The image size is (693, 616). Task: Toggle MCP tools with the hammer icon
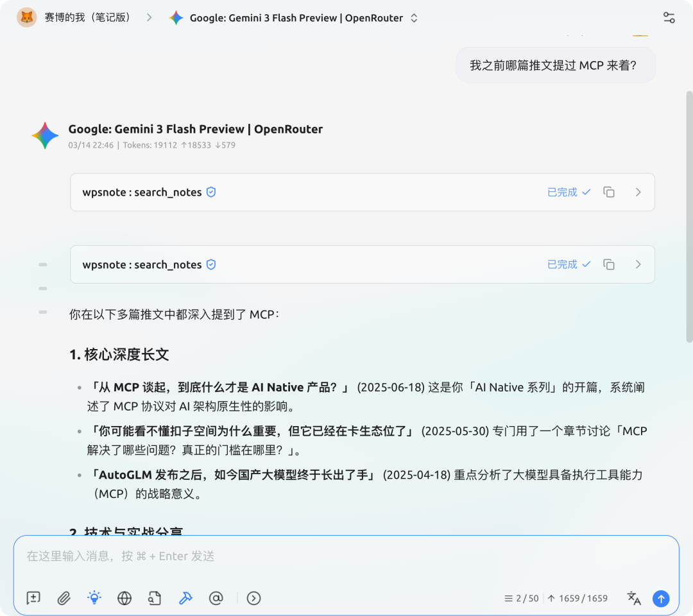pos(185,598)
